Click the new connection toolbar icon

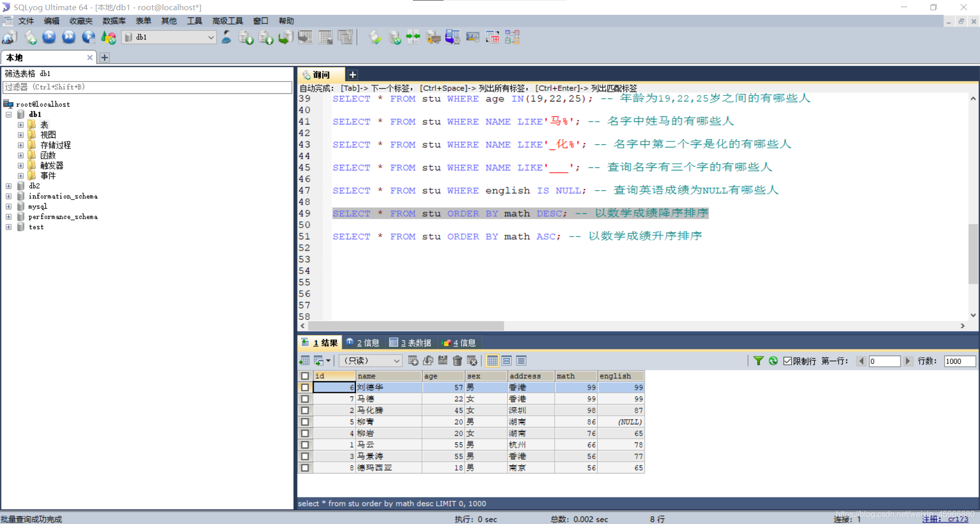pos(10,37)
